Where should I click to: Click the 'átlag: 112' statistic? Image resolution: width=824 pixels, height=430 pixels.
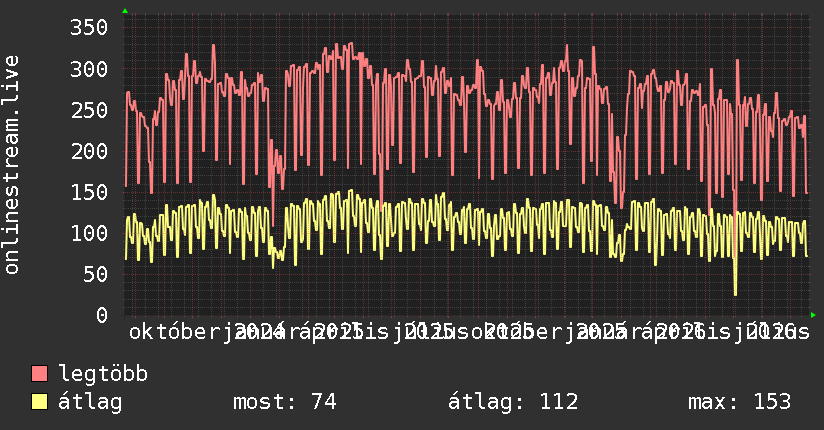[x=513, y=402]
